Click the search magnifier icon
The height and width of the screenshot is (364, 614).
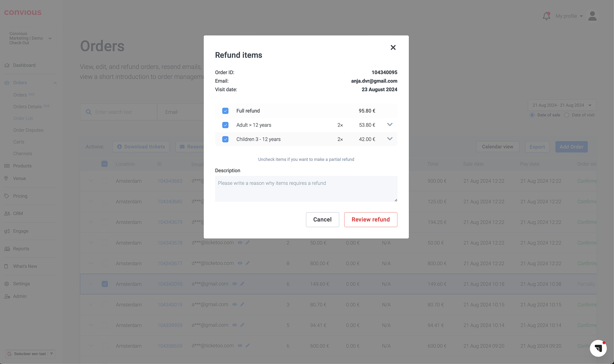click(x=89, y=112)
